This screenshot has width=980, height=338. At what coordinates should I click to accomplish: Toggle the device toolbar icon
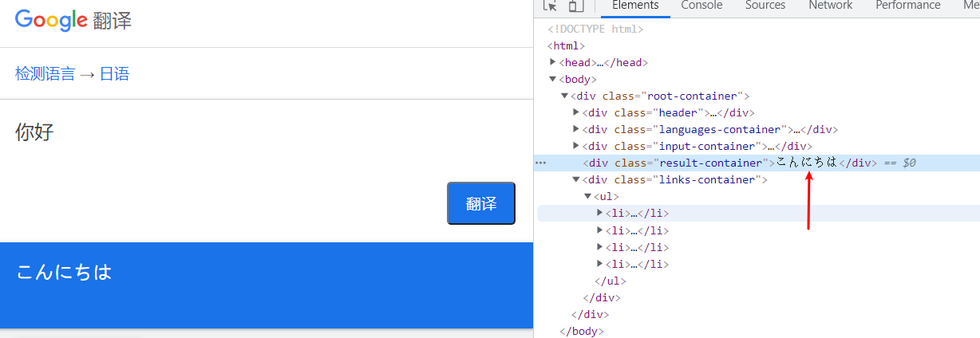(x=575, y=6)
